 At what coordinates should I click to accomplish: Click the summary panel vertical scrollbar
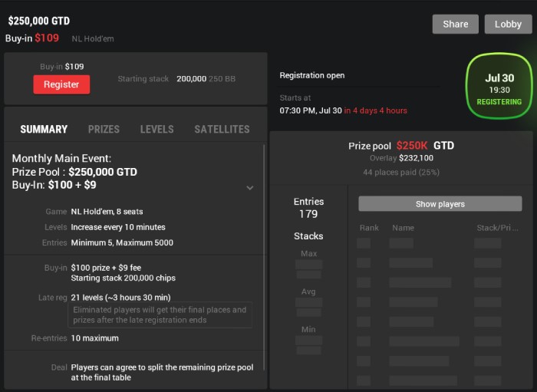point(264,257)
